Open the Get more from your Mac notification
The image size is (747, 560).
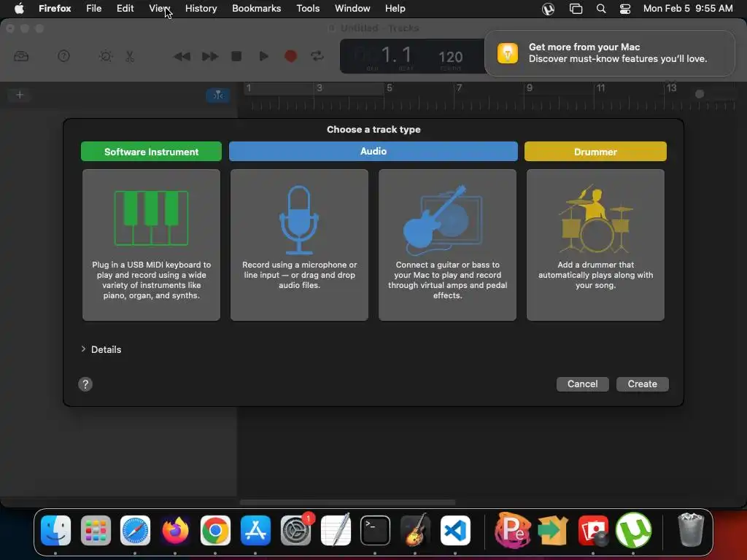[x=610, y=52]
